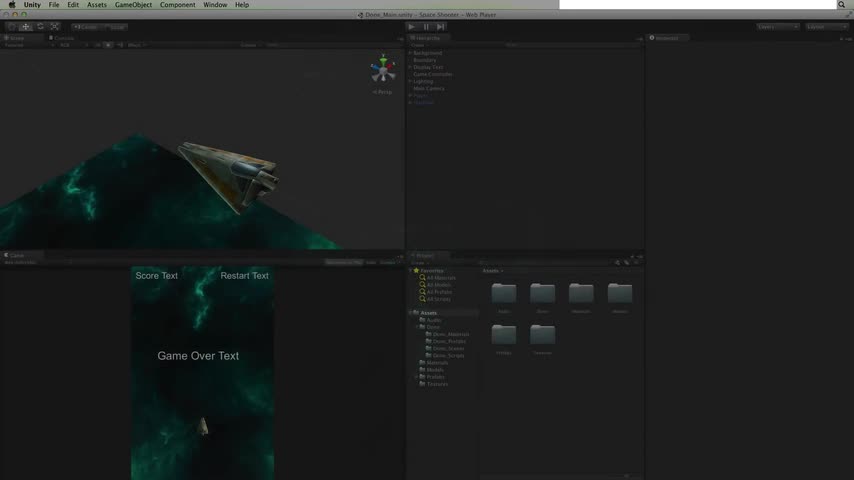The width and height of the screenshot is (854, 480).
Task: Select the Rotate tool
Action: pos(40,27)
